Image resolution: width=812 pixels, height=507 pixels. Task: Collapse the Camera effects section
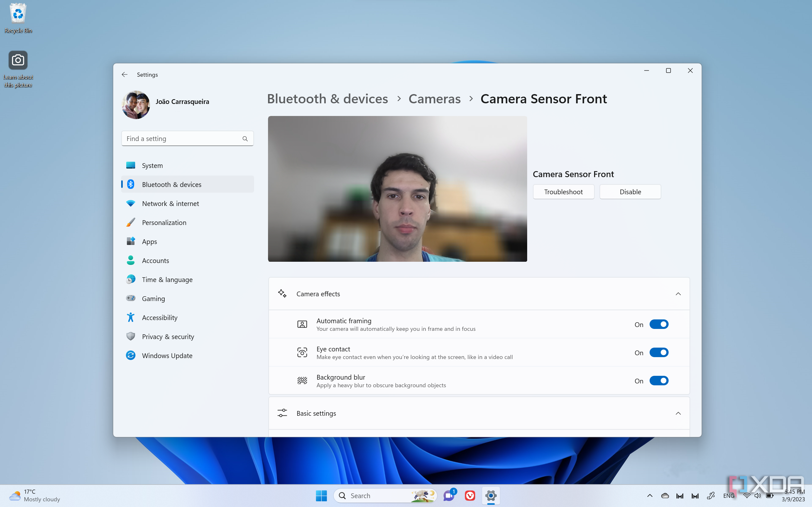(678, 293)
